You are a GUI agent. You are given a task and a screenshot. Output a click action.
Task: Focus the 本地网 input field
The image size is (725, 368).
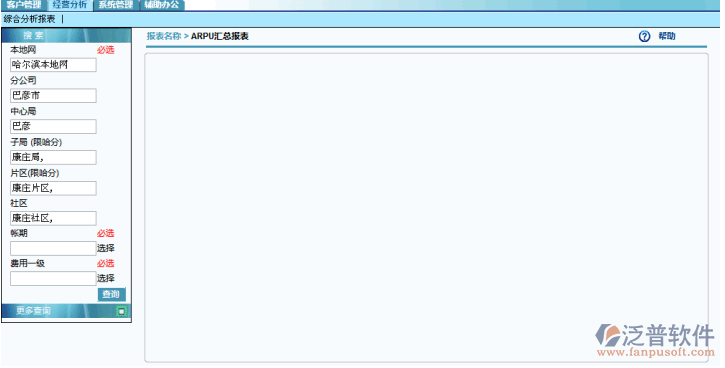[53, 65]
